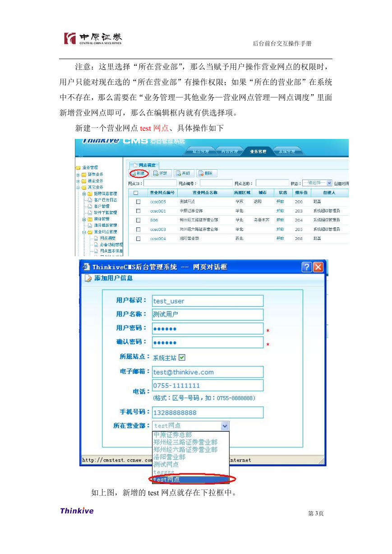Open the ccsc004 branch code link
This screenshot has height=554, width=392.
click(x=158, y=238)
